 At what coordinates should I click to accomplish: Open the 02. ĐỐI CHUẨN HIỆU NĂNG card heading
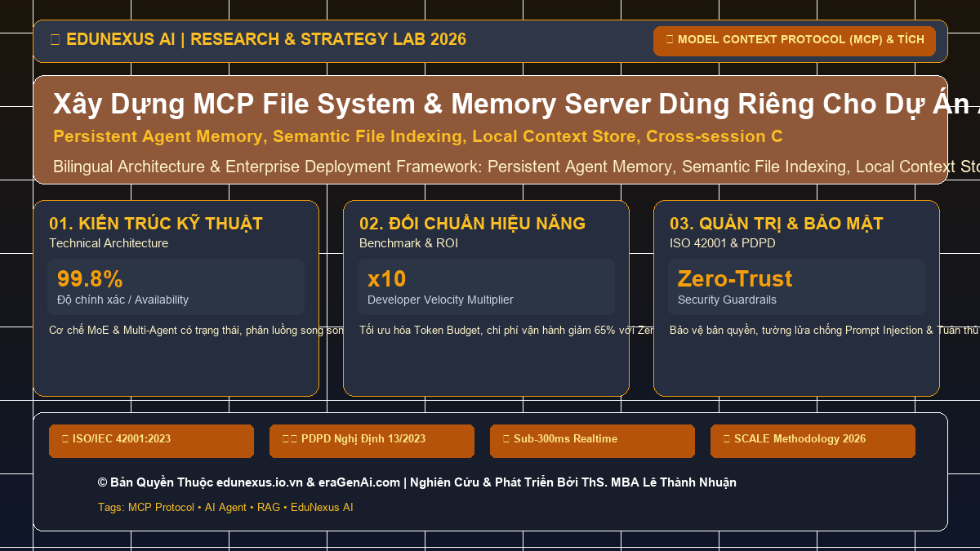tap(472, 224)
